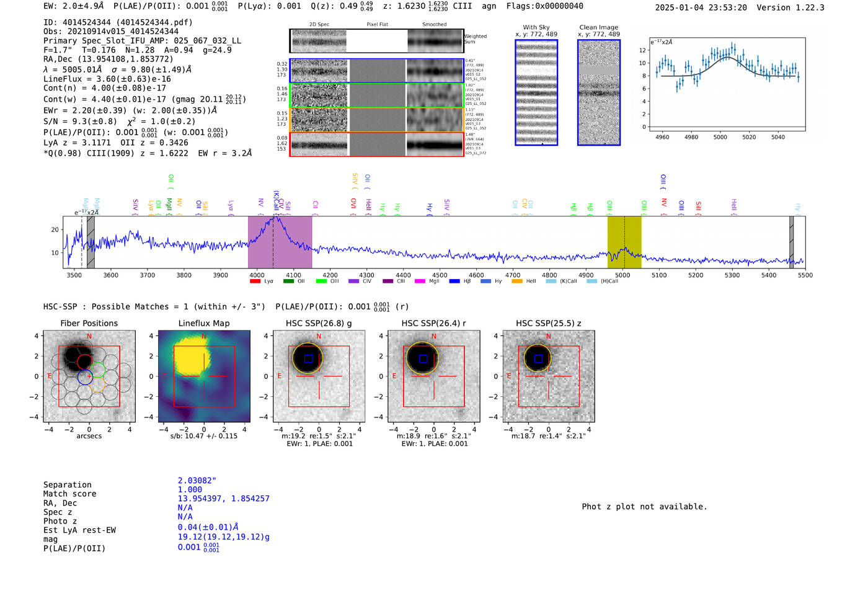Click the Pixel Flat column header
The height and width of the screenshot is (591, 868).
(377, 25)
